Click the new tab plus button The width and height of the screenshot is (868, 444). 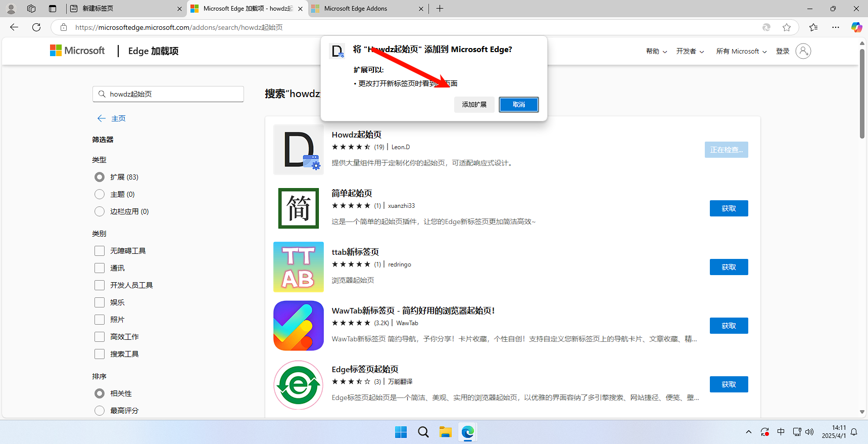(x=440, y=9)
